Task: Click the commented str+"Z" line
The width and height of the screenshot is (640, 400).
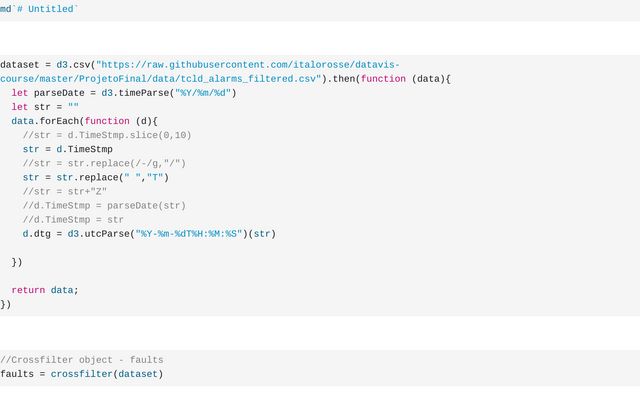Action: (x=65, y=192)
